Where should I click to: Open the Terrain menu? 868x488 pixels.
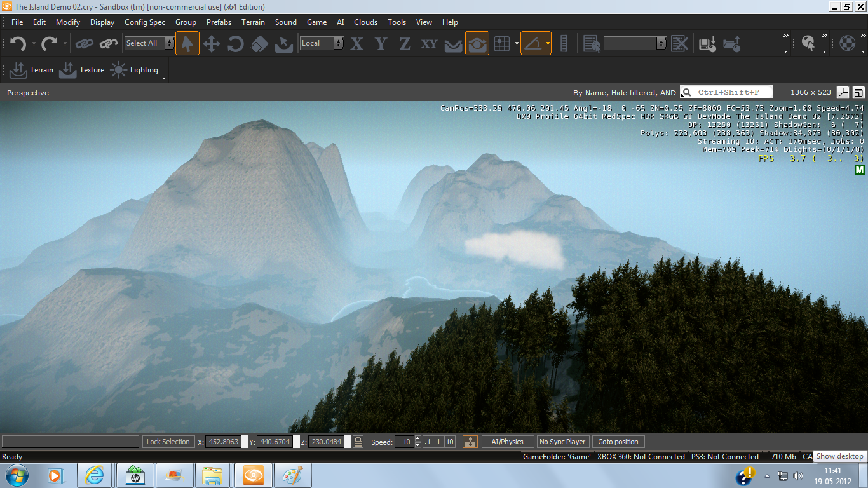coord(253,22)
